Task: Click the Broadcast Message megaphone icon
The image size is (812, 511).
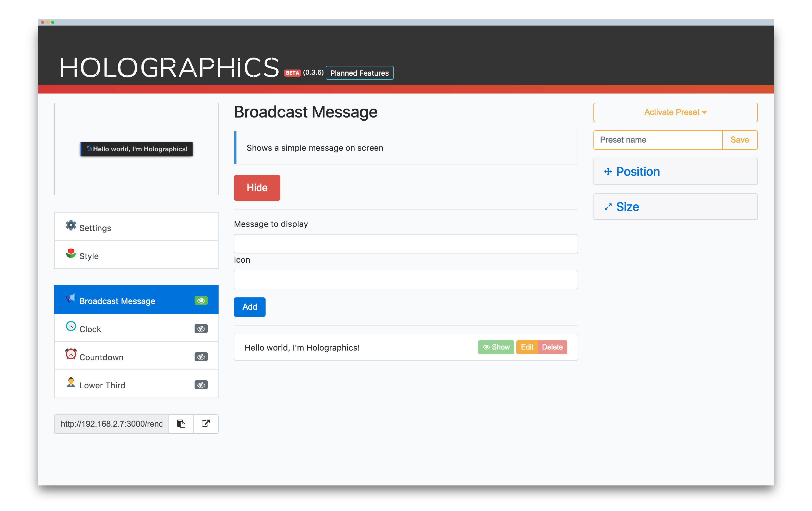Action: 71,298
